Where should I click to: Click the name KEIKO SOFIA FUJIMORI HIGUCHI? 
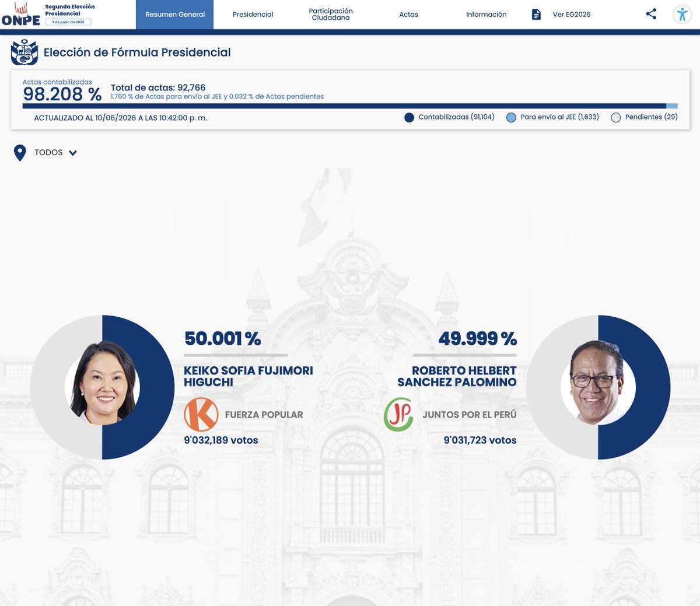[x=249, y=376]
